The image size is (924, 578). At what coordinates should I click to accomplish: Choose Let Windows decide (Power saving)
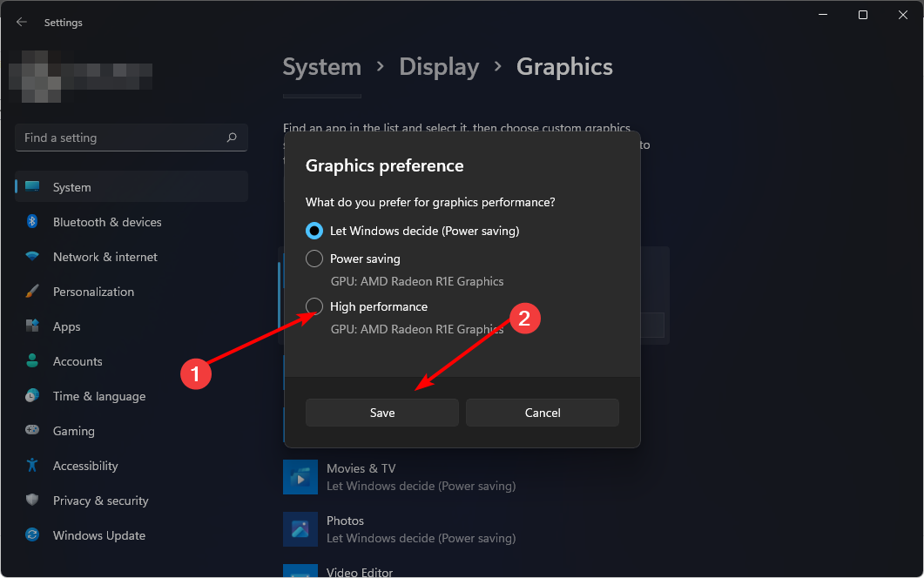click(x=314, y=231)
